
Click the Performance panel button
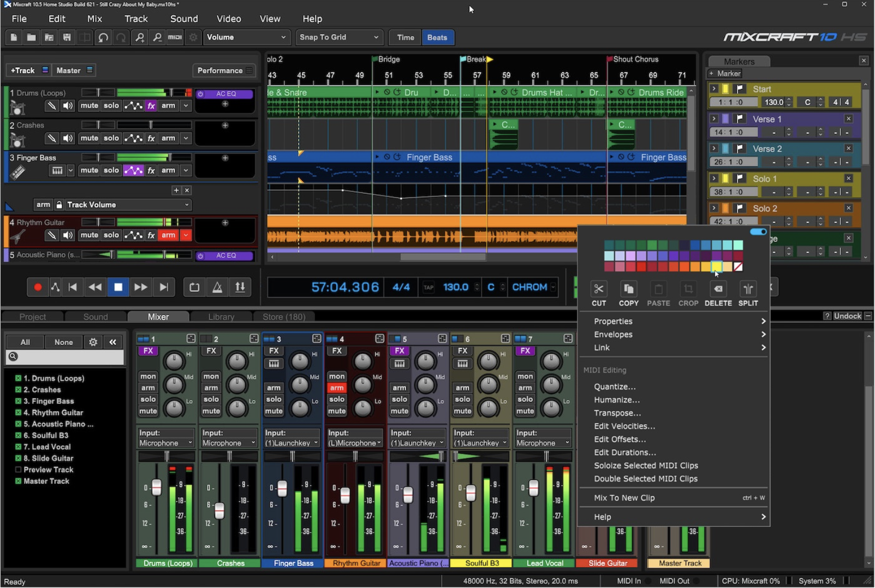pyautogui.click(x=224, y=70)
